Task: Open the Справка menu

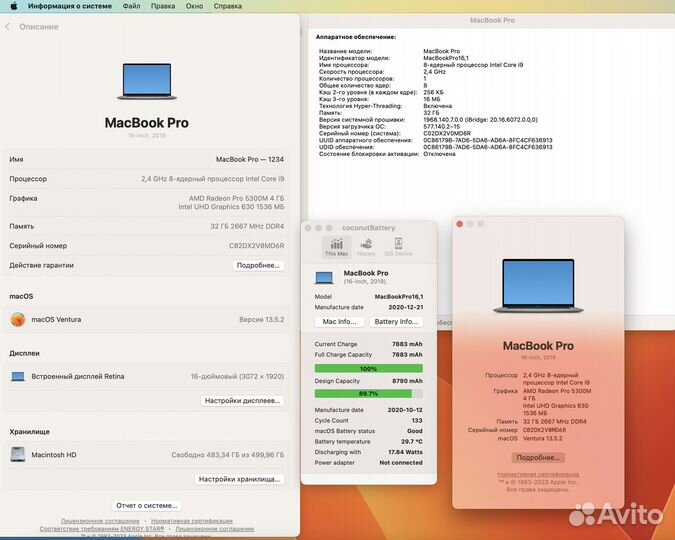Action: 228,6
